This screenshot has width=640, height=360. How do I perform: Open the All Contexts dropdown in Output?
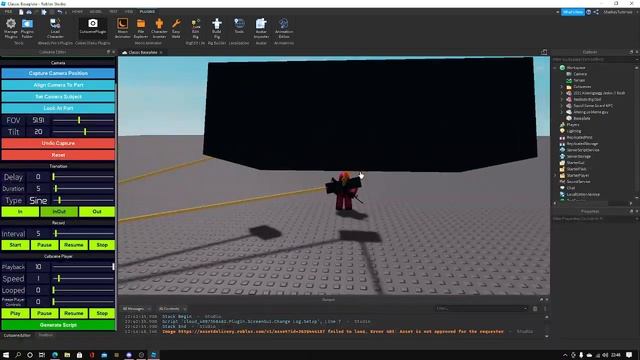click(x=172, y=309)
